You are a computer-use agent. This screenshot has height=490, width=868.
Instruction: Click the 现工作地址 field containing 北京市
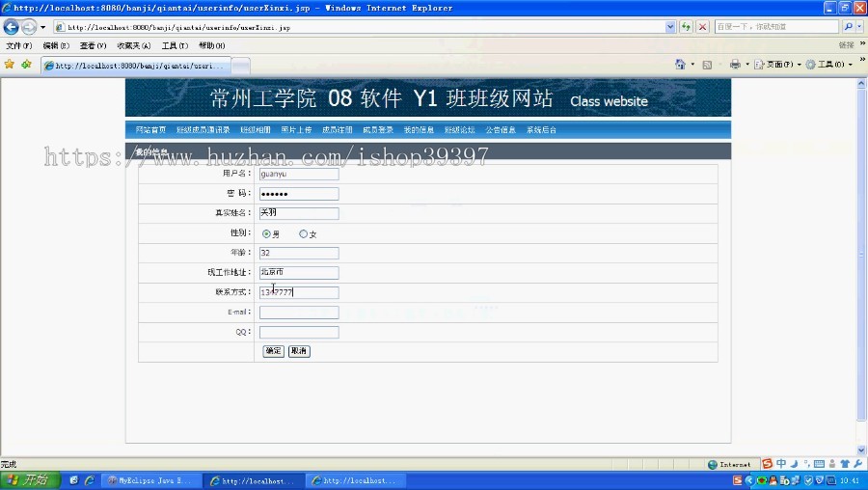pos(299,272)
